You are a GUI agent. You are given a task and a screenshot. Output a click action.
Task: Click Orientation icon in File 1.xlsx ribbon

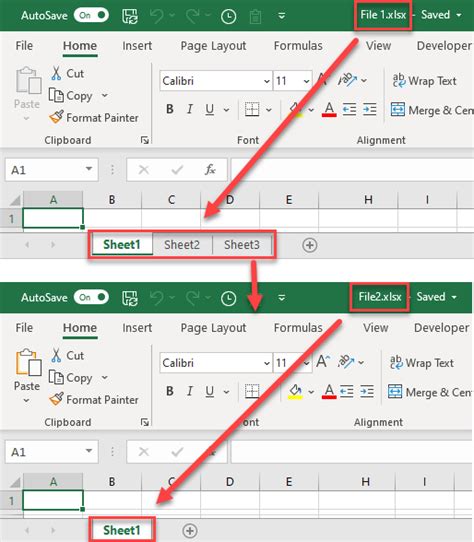[x=347, y=80]
